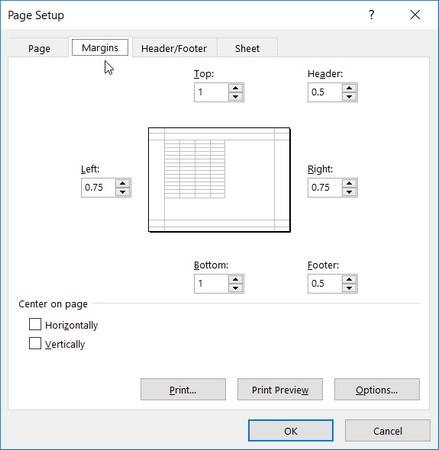Open the Help question mark icon
This screenshot has width=439, height=450.
(372, 15)
